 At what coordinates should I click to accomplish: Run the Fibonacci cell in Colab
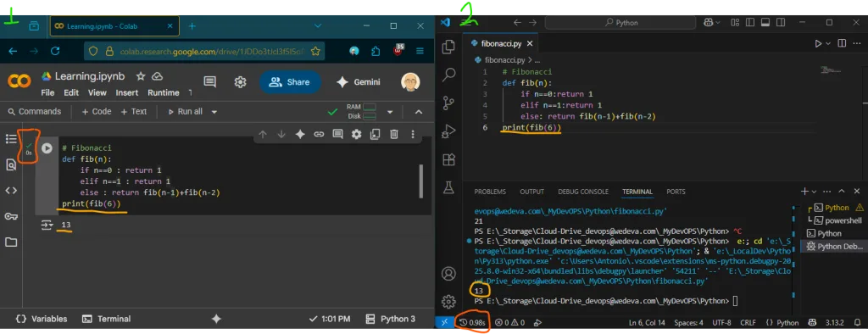pyautogui.click(x=47, y=148)
